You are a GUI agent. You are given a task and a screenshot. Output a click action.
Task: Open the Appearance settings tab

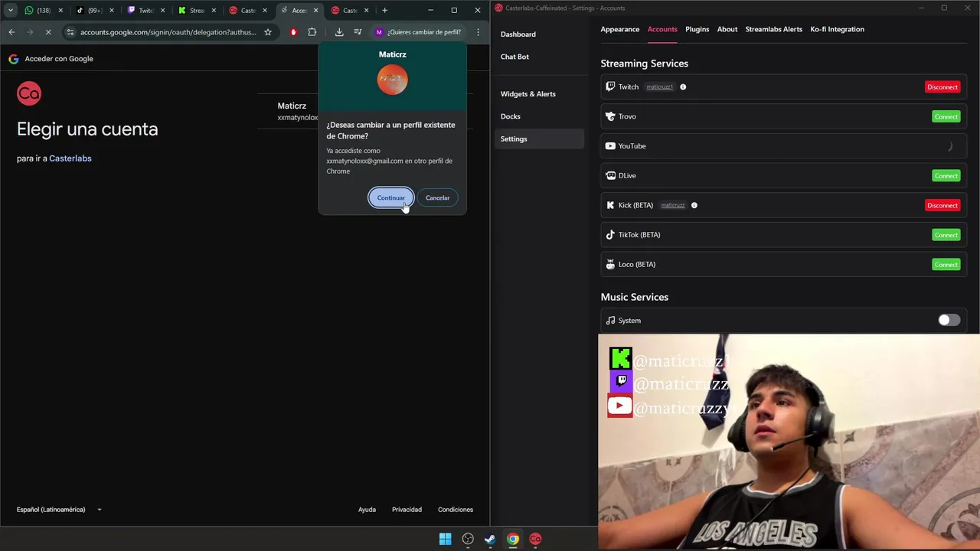point(619,29)
